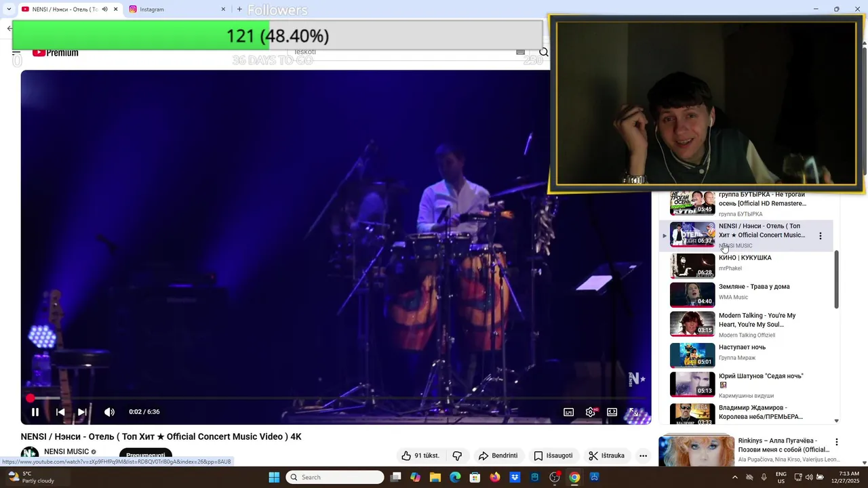Go to YouTube Premium home logo
This screenshot has width=868, height=488.
tap(55, 52)
